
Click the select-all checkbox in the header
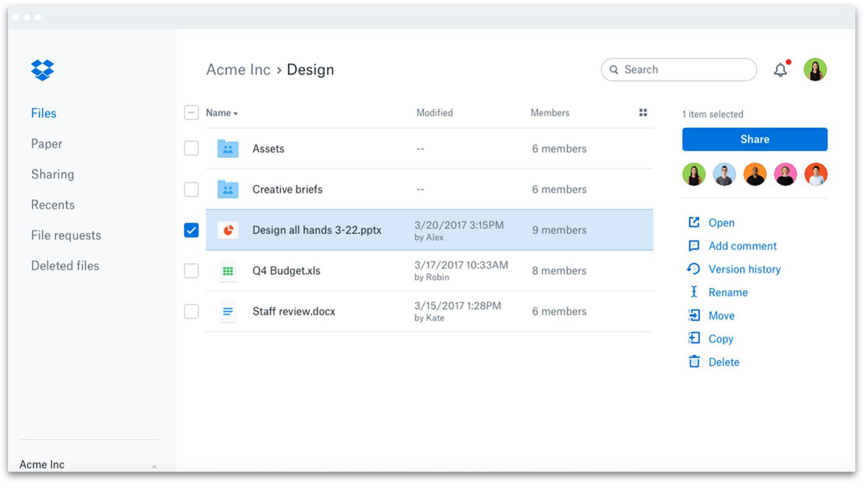pyautogui.click(x=191, y=112)
